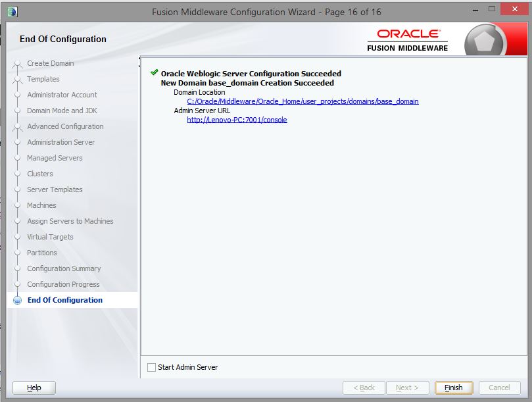Screen dimensions: 532x402
Task: Click the wizard icon in the title bar
Action: [12, 11]
